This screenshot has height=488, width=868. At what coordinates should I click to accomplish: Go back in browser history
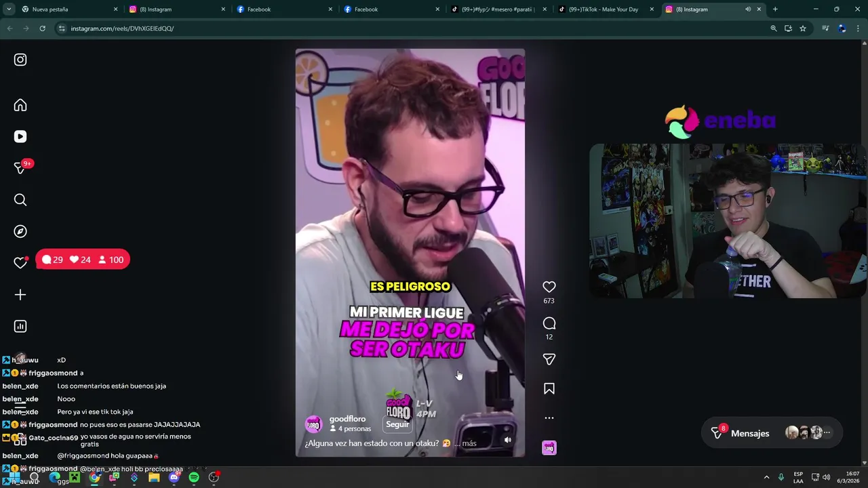[9, 28]
